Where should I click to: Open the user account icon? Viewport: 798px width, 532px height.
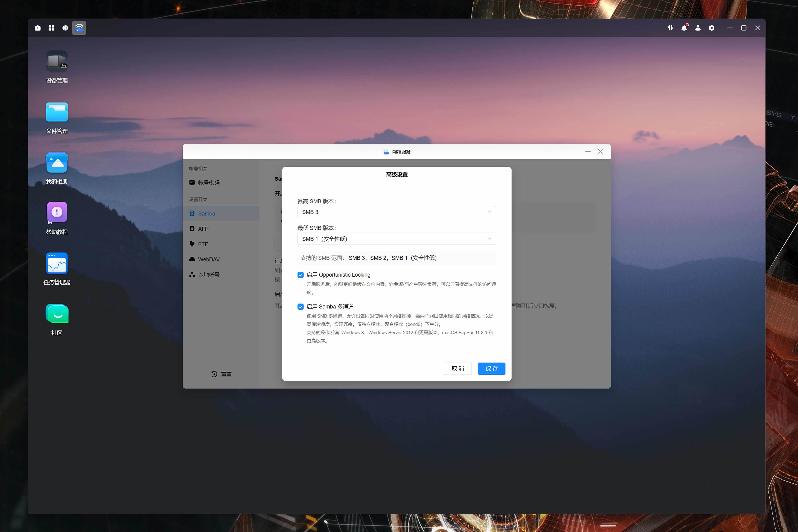(x=698, y=28)
